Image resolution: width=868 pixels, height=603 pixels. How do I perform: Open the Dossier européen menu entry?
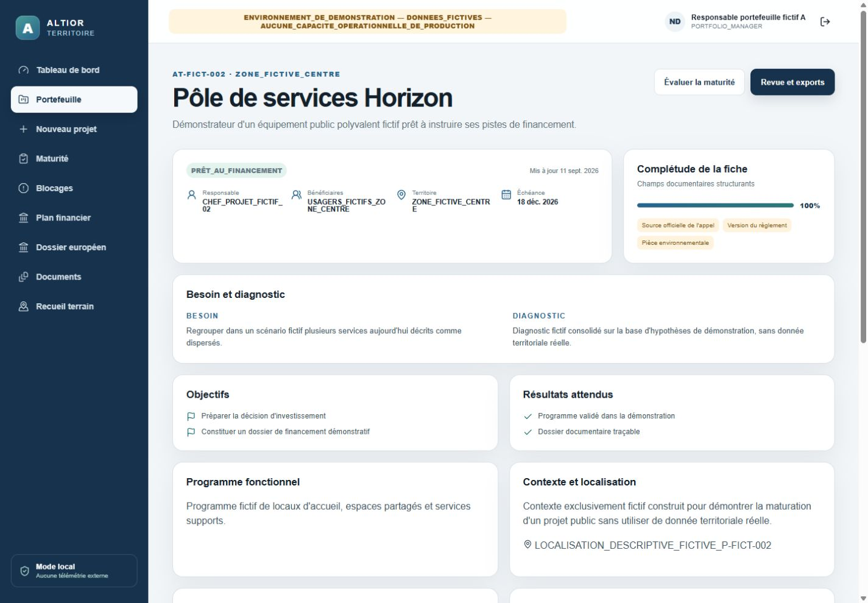tap(74, 247)
